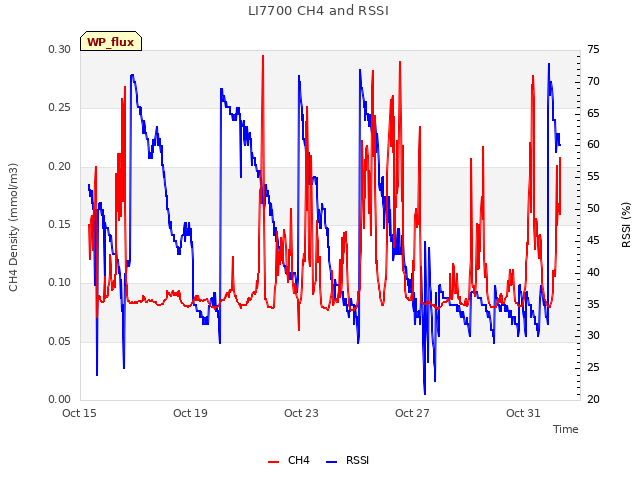640x480 pixels.
Task: Click the 0.10 left axis tick value
Action: coord(60,282)
